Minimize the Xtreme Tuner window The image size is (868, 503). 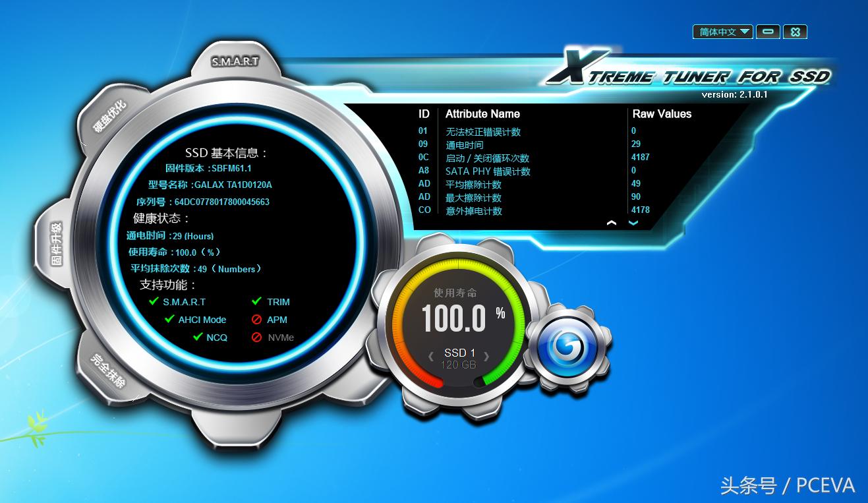click(x=767, y=31)
